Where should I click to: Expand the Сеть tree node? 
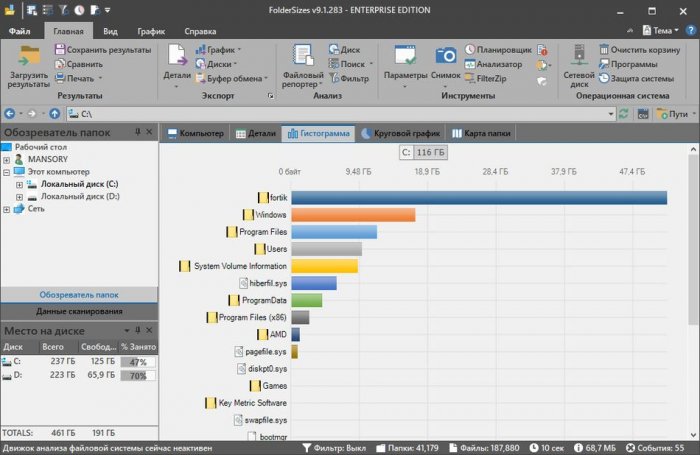[x=6, y=209]
